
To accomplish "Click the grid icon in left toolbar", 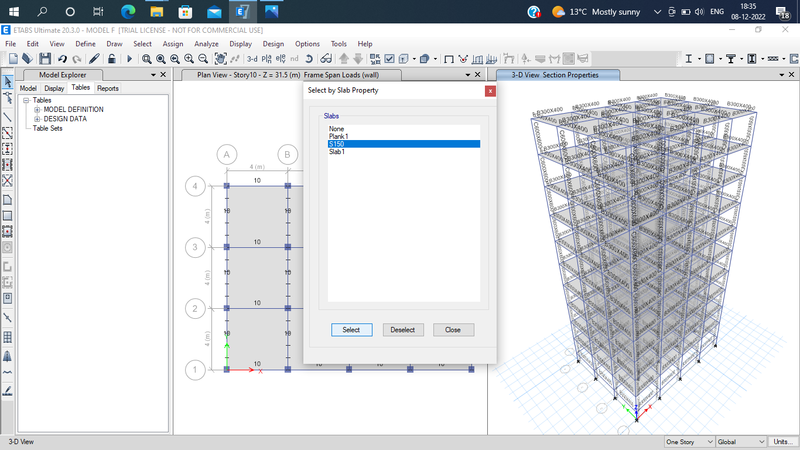I will click(8, 337).
